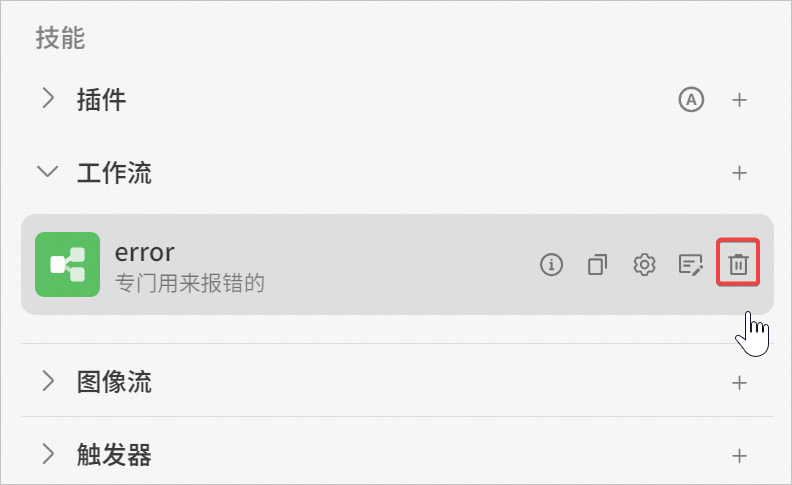Select the 插件 section title
The width and height of the screenshot is (792, 485).
click(x=102, y=100)
